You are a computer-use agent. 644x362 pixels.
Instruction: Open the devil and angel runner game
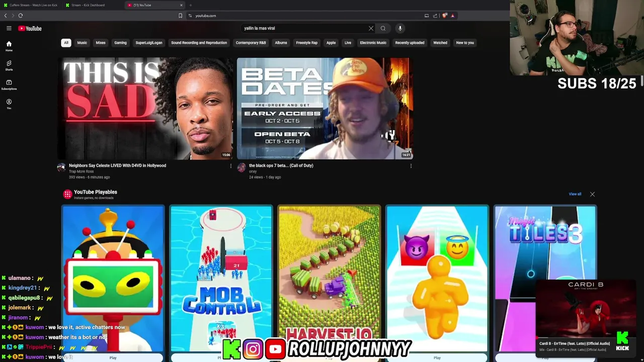point(437,279)
